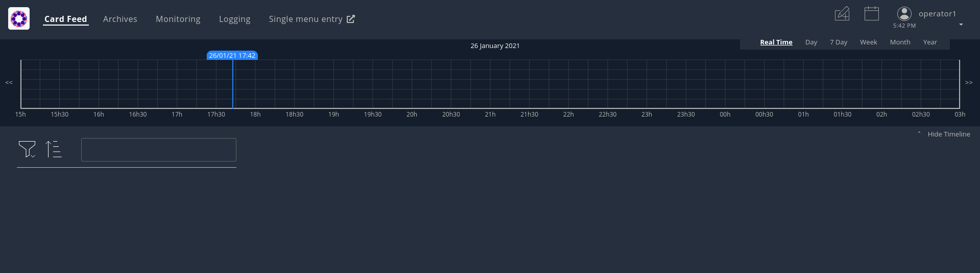
Task: Click external link icon beside Single menu entry
Action: [351, 19]
